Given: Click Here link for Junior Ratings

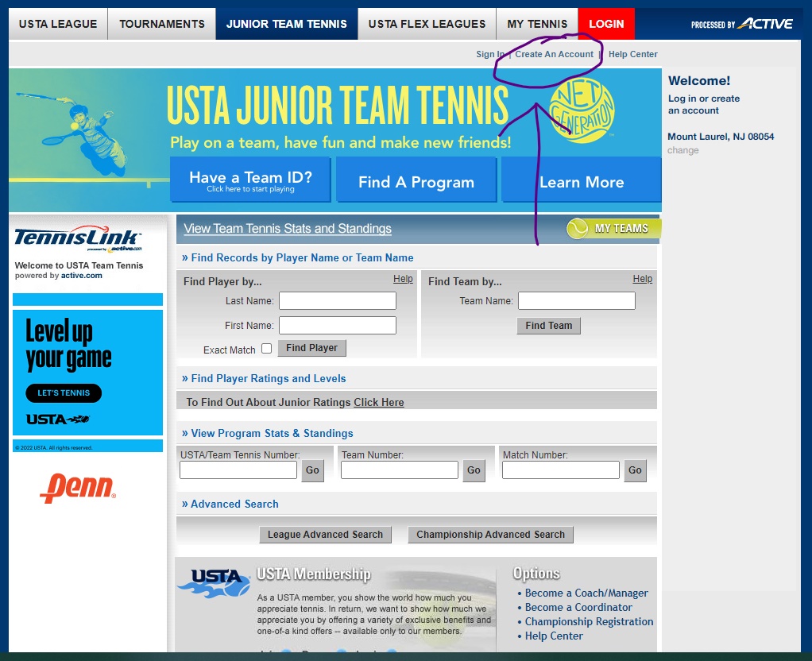Looking at the screenshot, I should 378,403.
